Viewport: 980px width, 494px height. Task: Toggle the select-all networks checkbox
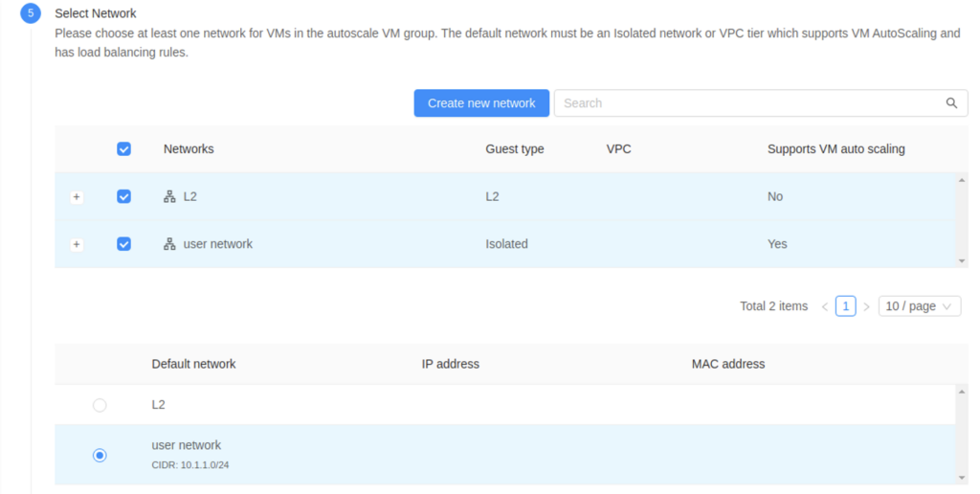[x=123, y=149]
